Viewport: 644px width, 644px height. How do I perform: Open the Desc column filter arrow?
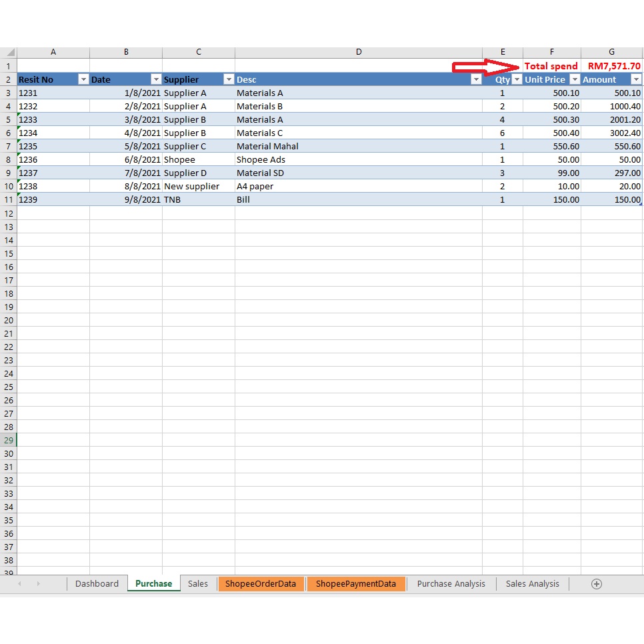(x=476, y=79)
